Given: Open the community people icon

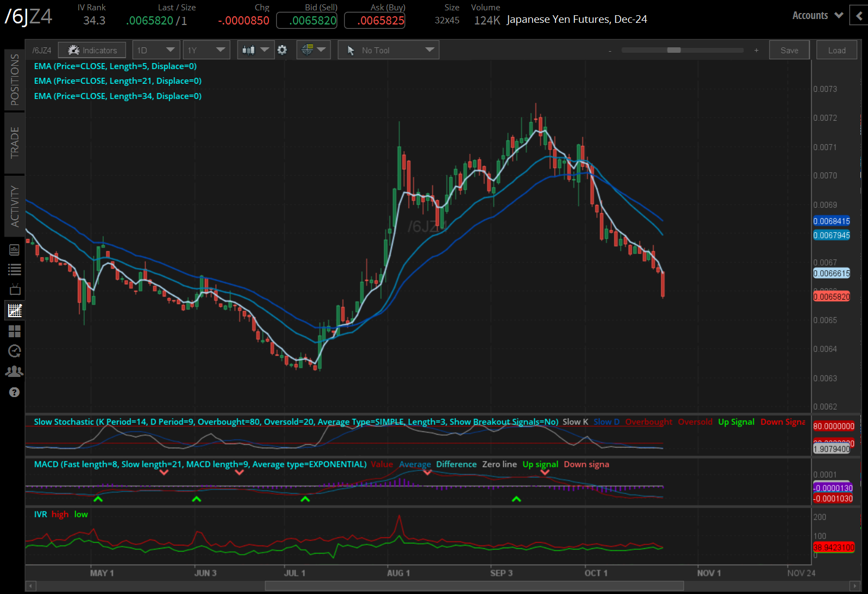Looking at the screenshot, I should pyautogui.click(x=15, y=372).
